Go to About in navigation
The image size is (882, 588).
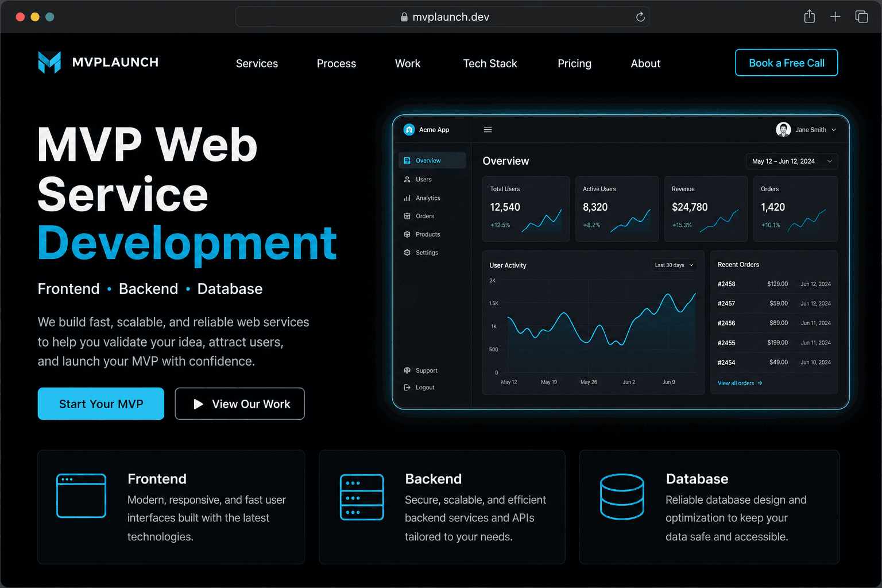point(645,64)
